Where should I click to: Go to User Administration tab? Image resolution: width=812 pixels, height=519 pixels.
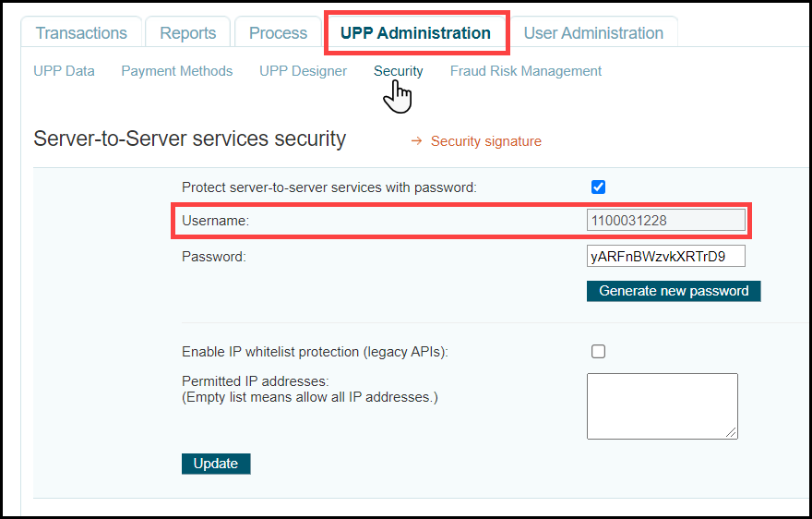593,33
